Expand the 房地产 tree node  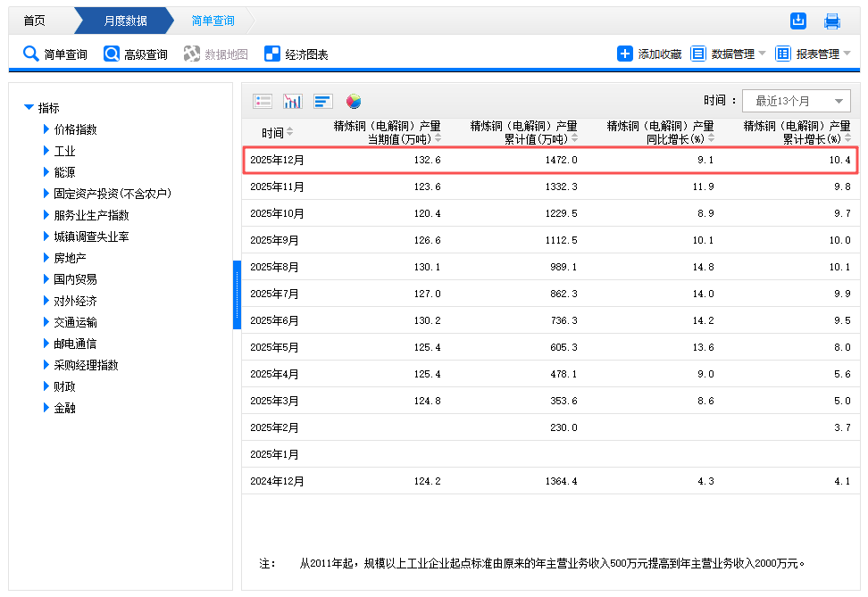[x=46, y=258]
